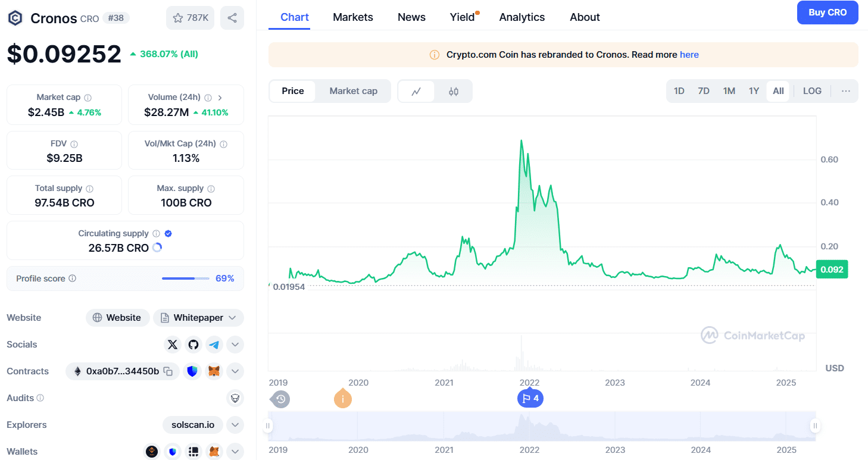868x460 pixels.
Task: Open the GitHub social link
Action: pyautogui.click(x=193, y=345)
